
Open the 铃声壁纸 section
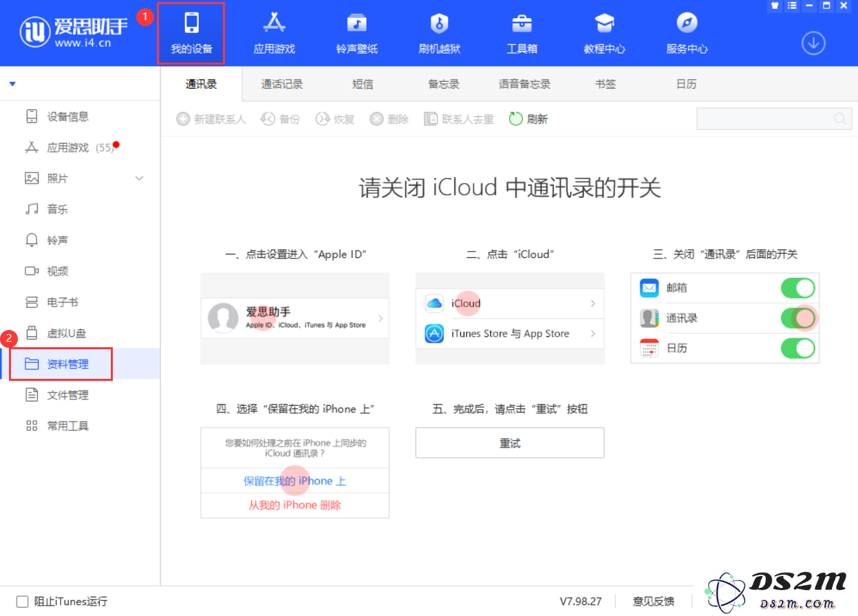tap(356, 33)
